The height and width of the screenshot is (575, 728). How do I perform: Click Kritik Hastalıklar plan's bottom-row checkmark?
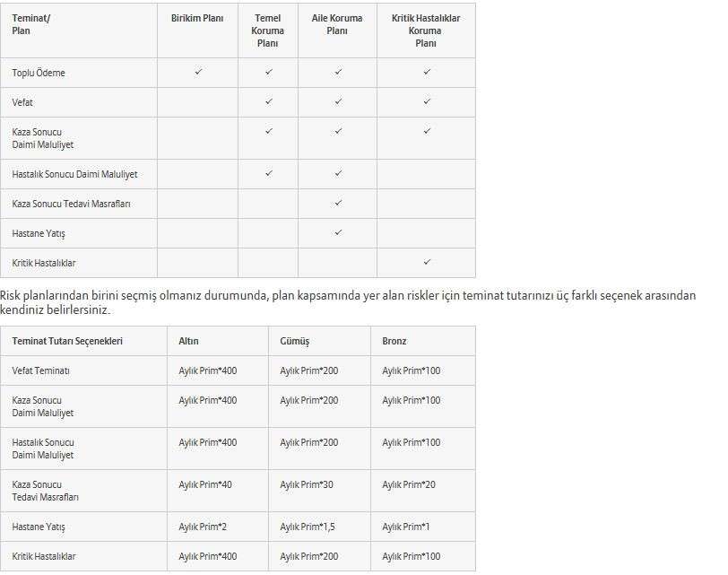[427, 263]
